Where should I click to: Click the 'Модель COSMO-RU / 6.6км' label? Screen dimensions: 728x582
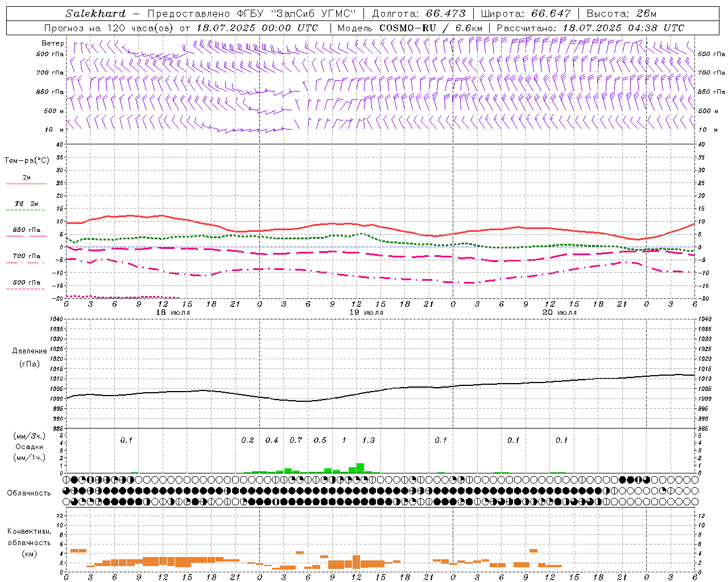410,28
